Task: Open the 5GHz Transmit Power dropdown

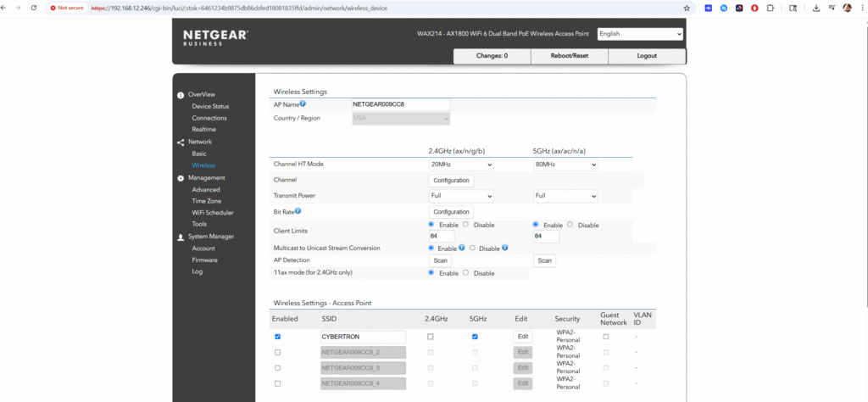Action: click(565, 196)
